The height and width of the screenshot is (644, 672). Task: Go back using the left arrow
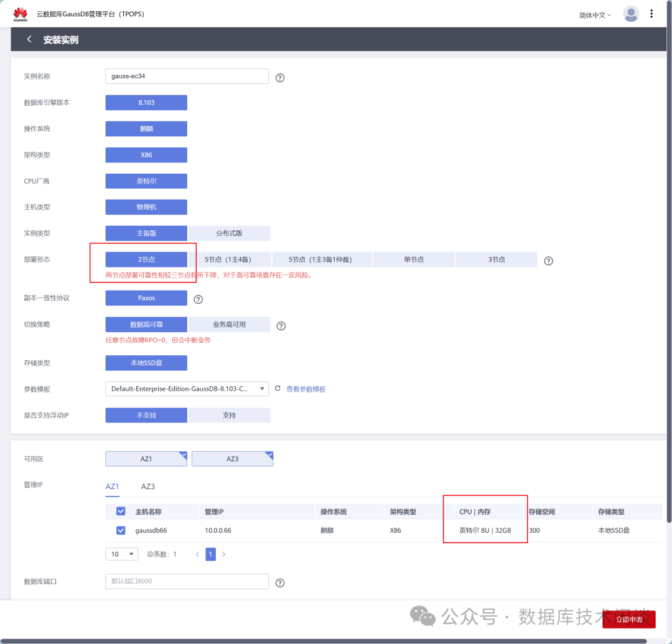click(29, 39)
